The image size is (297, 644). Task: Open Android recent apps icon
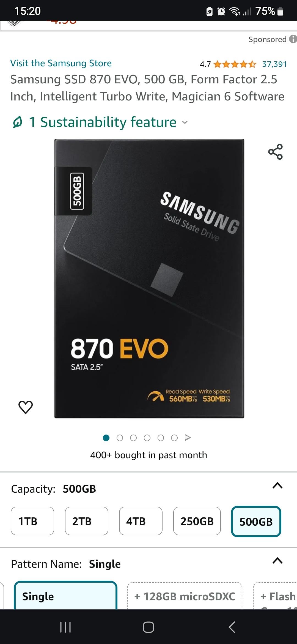click(x=65, y=627)
